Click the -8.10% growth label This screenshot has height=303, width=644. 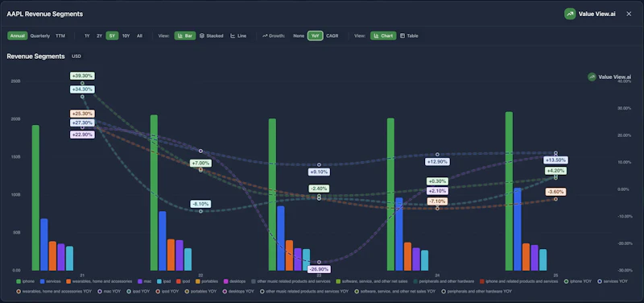click(x=200, y=204)
